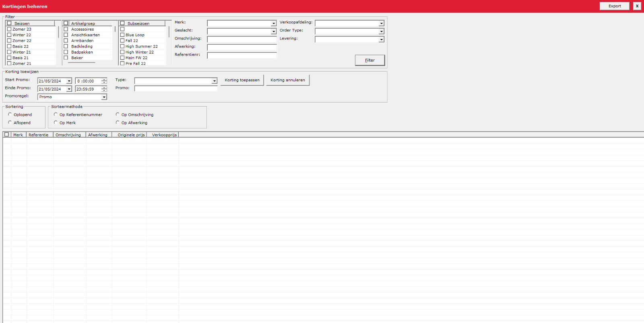Check the Seizoen select-all header box
This screenshot has width=644, height=323.
pyautogui.click(x=9, y=23)
